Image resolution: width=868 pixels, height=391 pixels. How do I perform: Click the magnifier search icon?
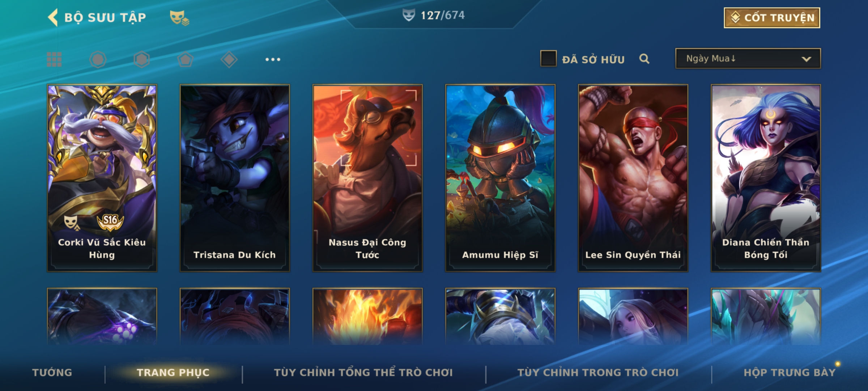(644, 59)
